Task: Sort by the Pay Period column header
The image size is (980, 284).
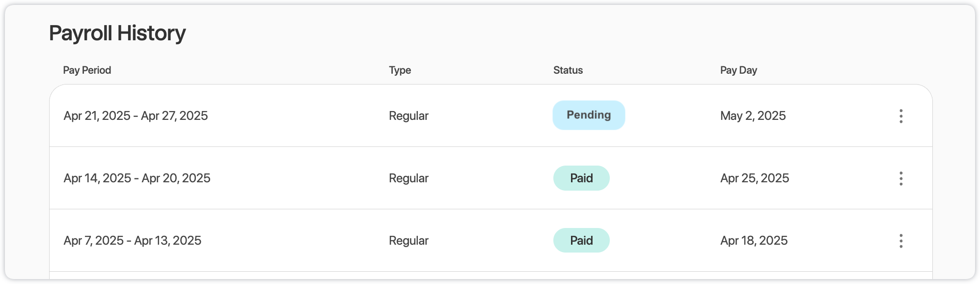Action: click(x=87, y=70)
